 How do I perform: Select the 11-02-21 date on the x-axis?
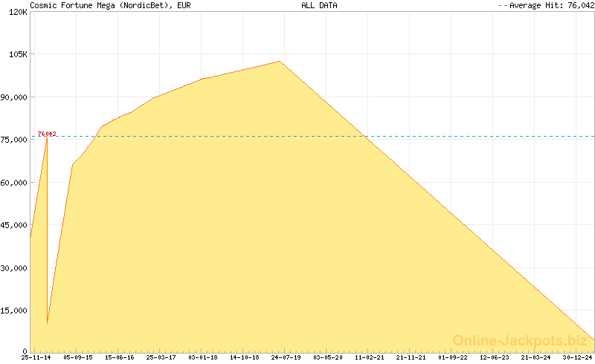(370, 357)
